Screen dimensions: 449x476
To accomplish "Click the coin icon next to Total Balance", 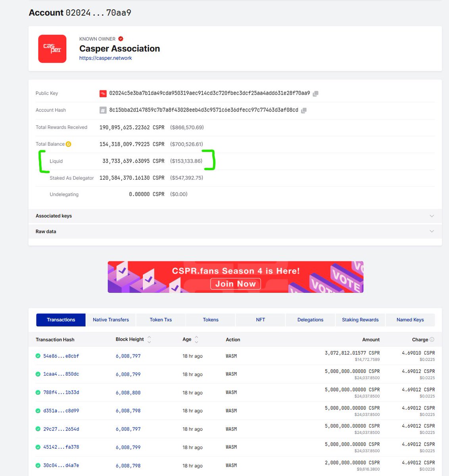I will tap(69, 144).
